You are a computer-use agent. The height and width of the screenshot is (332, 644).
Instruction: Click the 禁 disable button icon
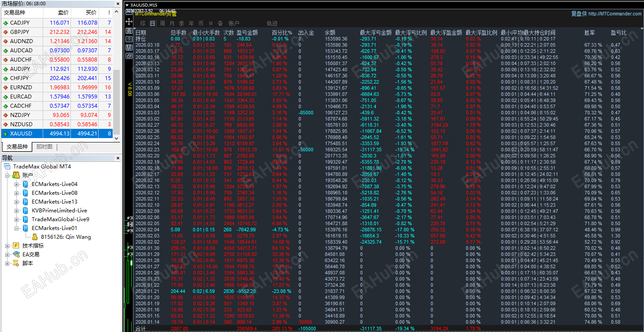coord(129,47)
